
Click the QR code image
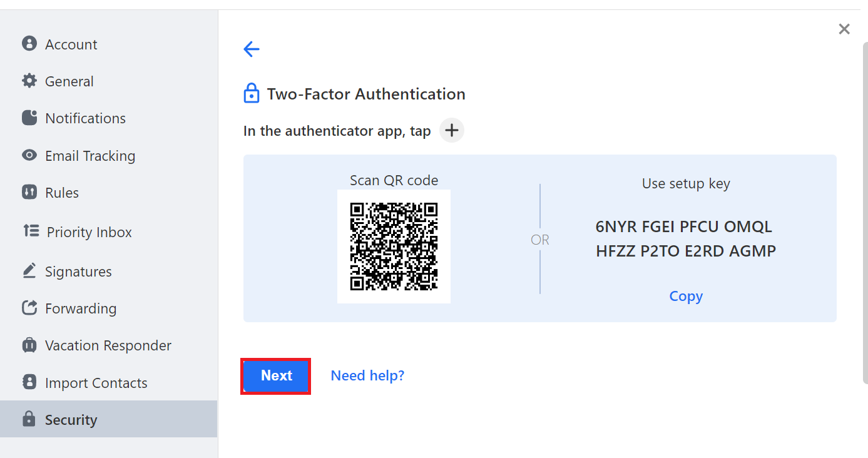394,246
